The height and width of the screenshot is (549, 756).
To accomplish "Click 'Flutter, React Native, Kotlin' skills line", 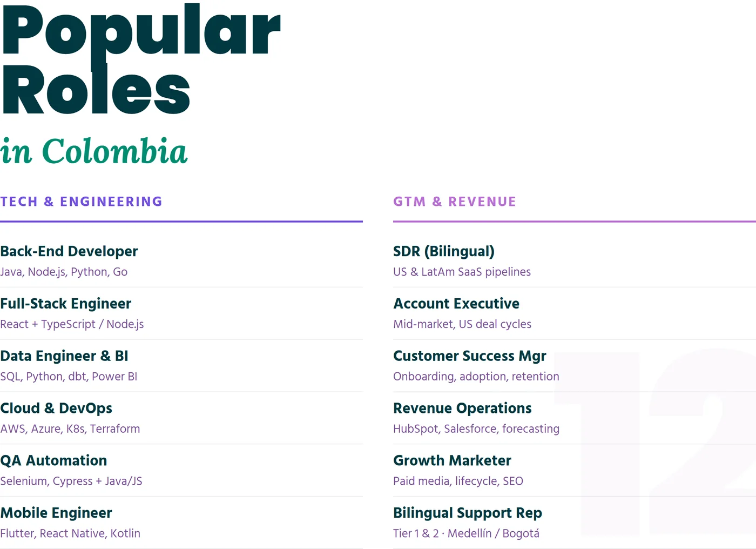I will [x=70, y=534].
